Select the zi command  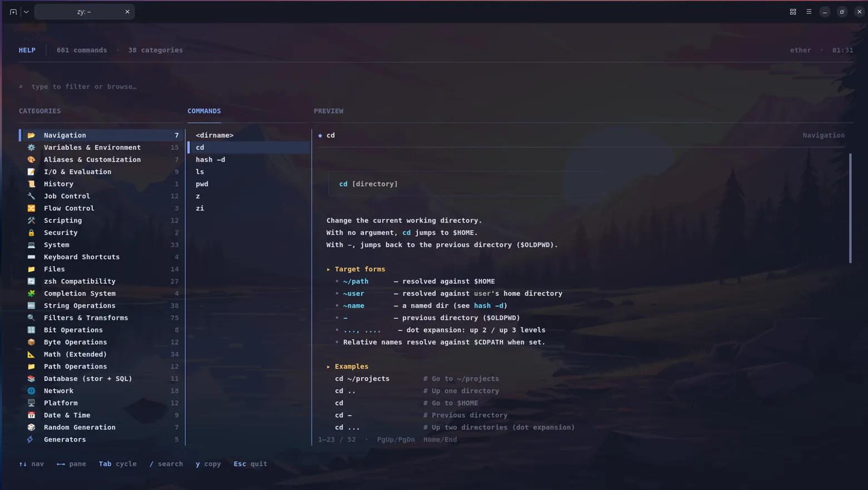(x=248, y=209)
